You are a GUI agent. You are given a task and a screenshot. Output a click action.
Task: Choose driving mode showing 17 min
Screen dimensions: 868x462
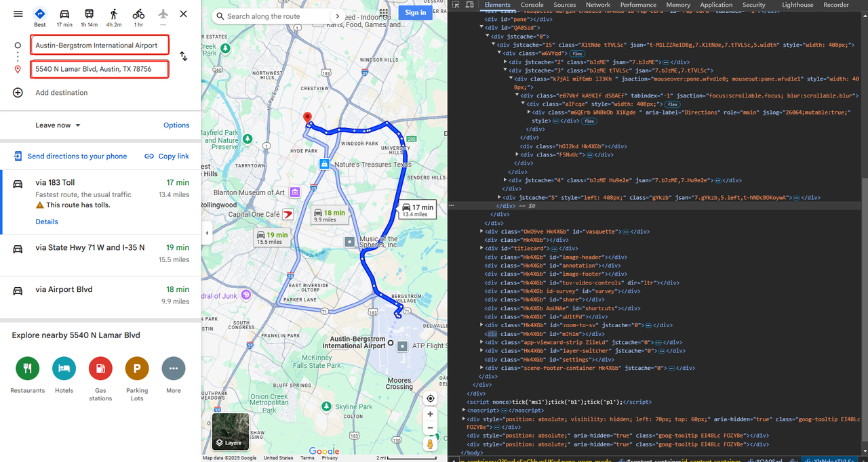[64, 17]
